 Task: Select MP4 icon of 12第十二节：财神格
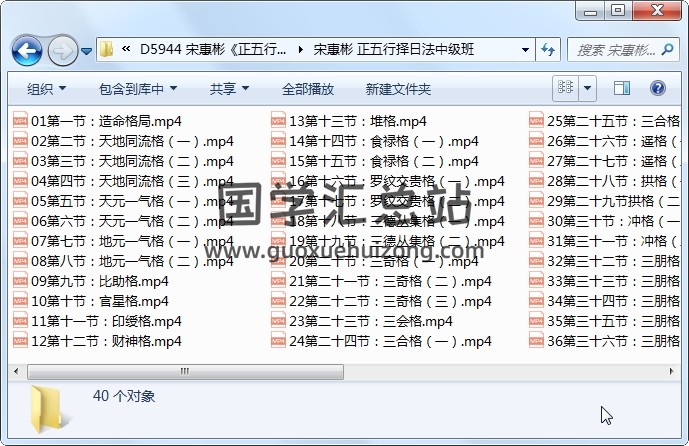coord(20,341)
